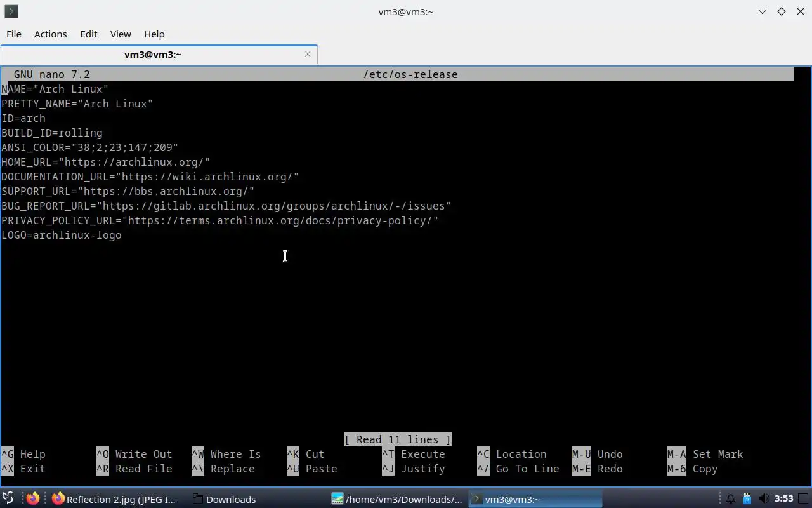Image resolution: width=812 pixels, height=508 pixels.
Task: Place cursor on BUILD_ID=rolling line
Action: coord(52,133)
